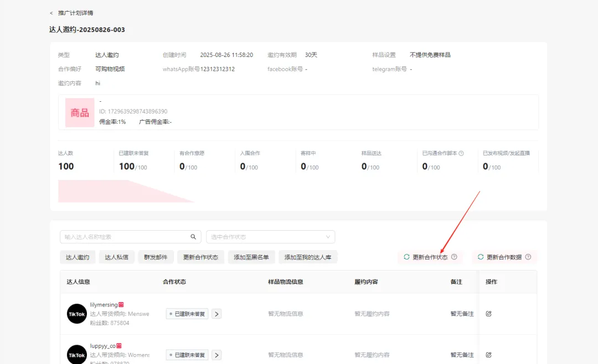Image resolution: width=598 pixels, height=364 pixels.
Task: Select the 达人数 100 statistic
Action: 66,161
